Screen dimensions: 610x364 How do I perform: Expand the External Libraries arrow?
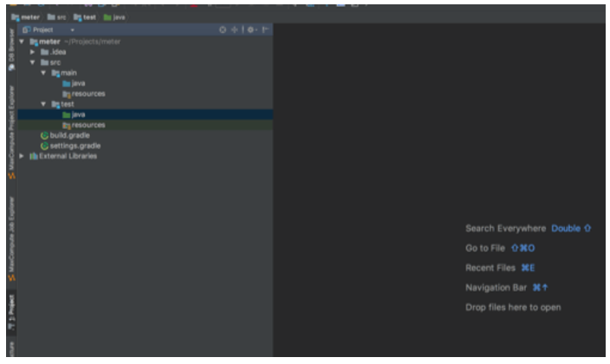point(22,156)
